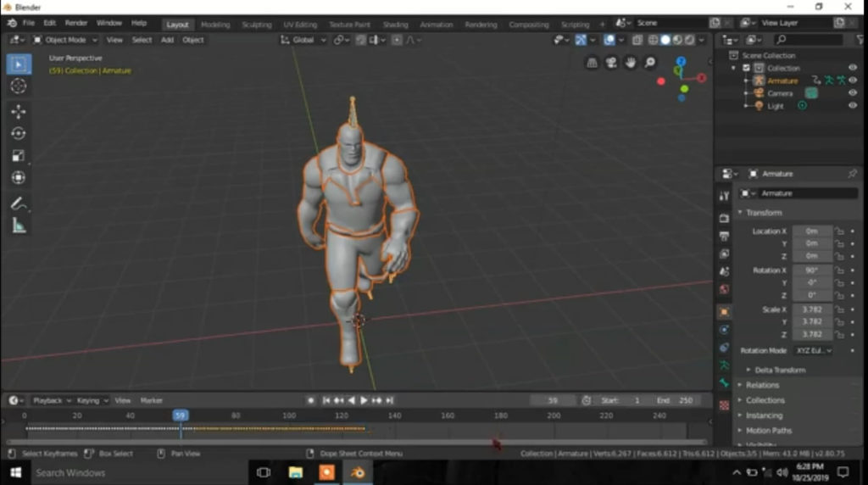The image size is (868, 485).
Task: Open the Rotation Mode XYZ Euler dropdown
Action: (x=814, y=350)
